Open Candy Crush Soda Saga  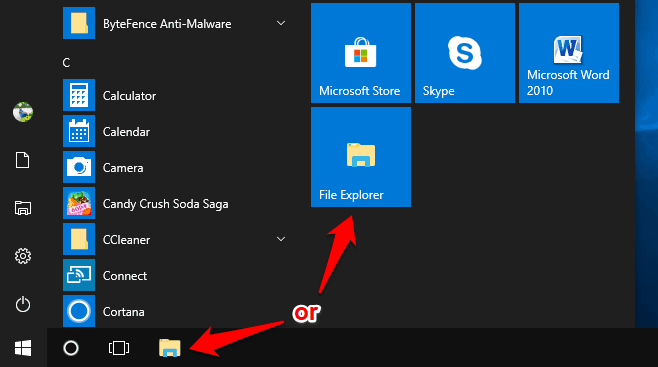click(x=174, y=203)
